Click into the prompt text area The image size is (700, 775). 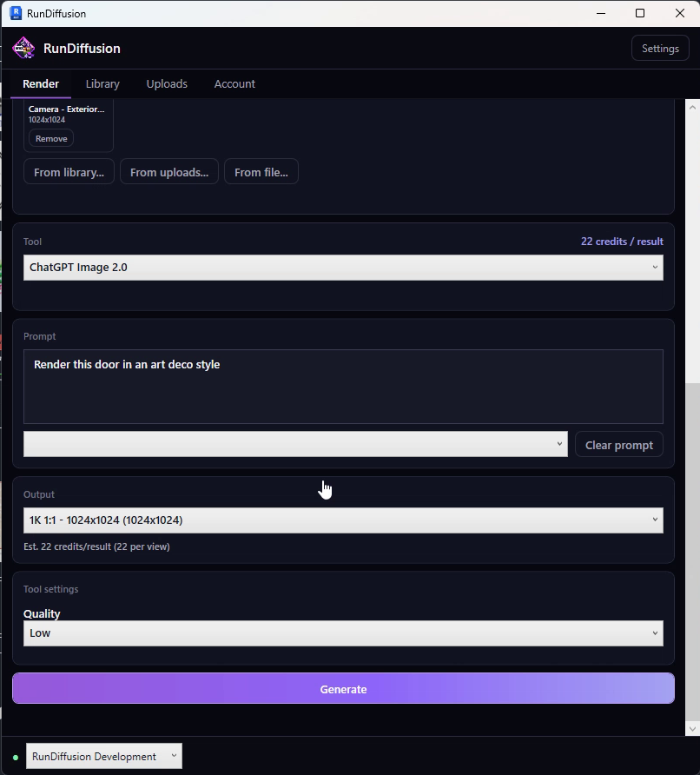343,387
